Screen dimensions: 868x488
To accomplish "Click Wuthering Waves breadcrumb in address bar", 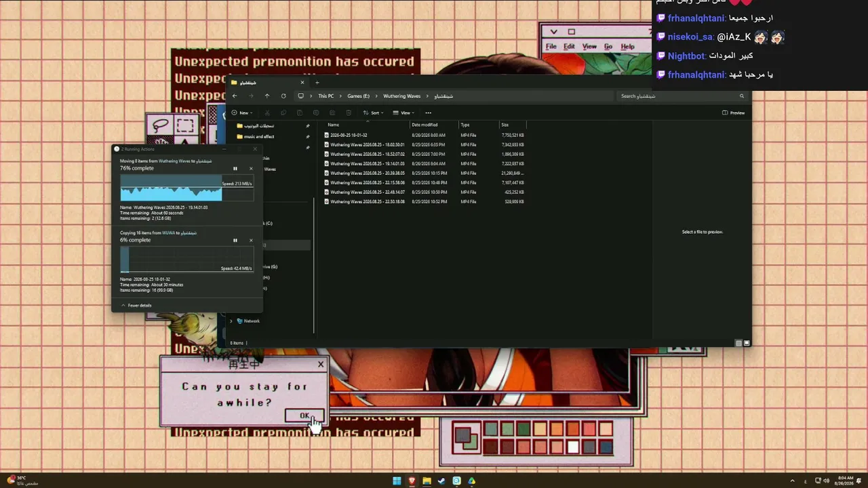I will click(x=402, y=96).
